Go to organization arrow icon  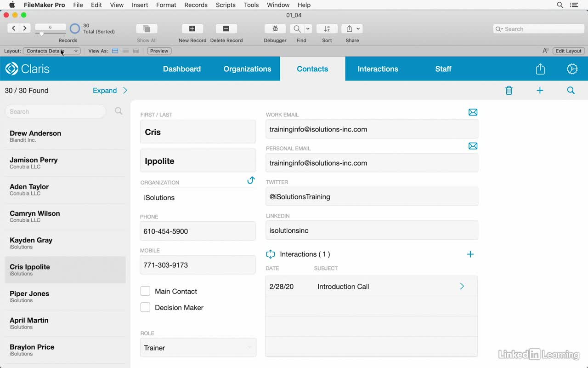pos(251,180)
